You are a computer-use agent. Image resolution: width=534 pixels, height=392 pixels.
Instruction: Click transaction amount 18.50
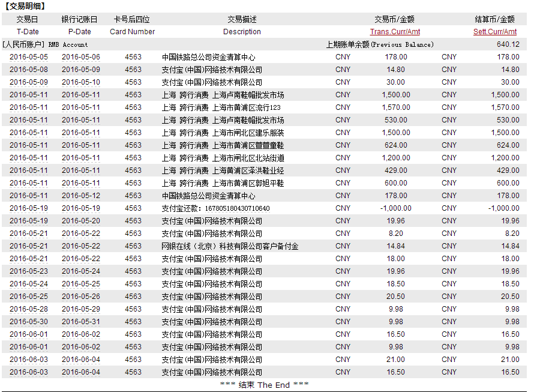(396, 284)
